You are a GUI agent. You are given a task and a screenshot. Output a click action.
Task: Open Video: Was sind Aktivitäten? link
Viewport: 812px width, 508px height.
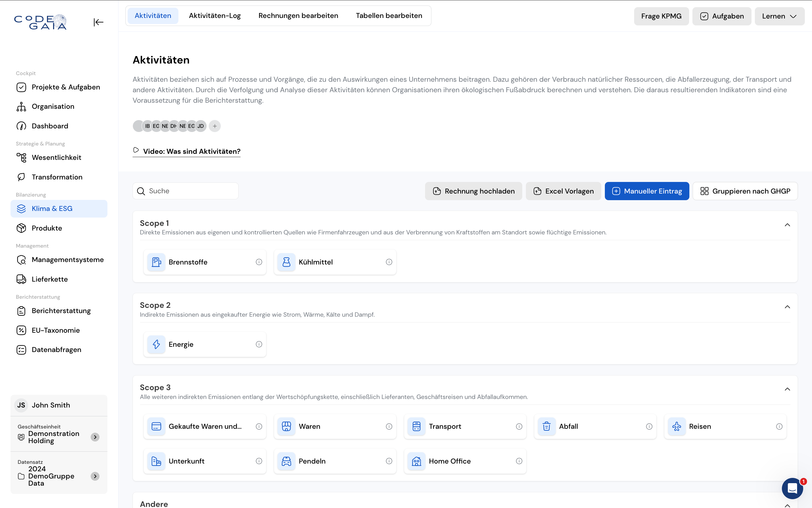[191, 151]
